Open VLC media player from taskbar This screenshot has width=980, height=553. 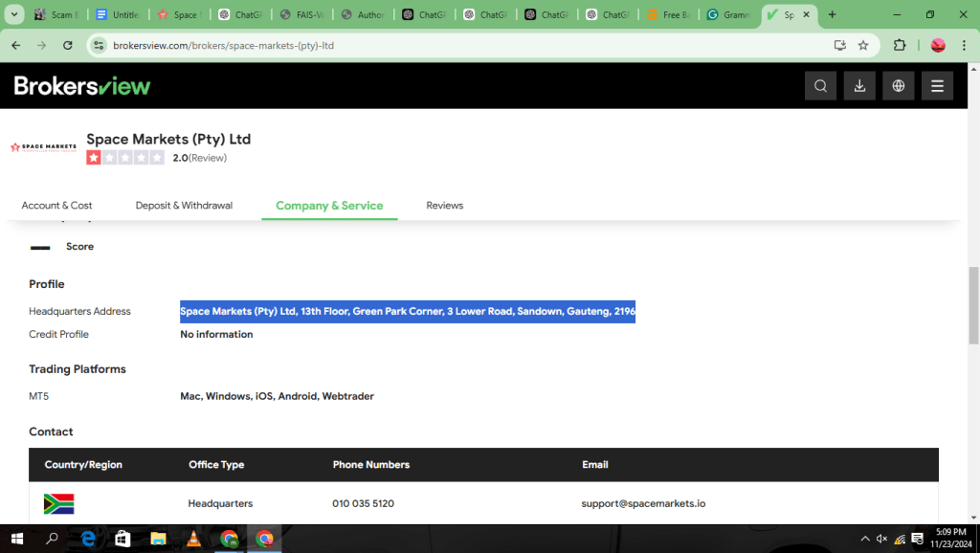tap(193, 539)
